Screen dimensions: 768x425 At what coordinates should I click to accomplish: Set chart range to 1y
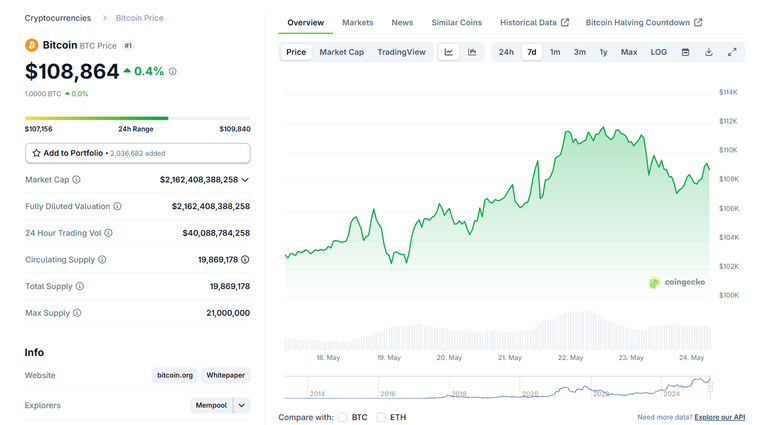(x=603, y=52)
